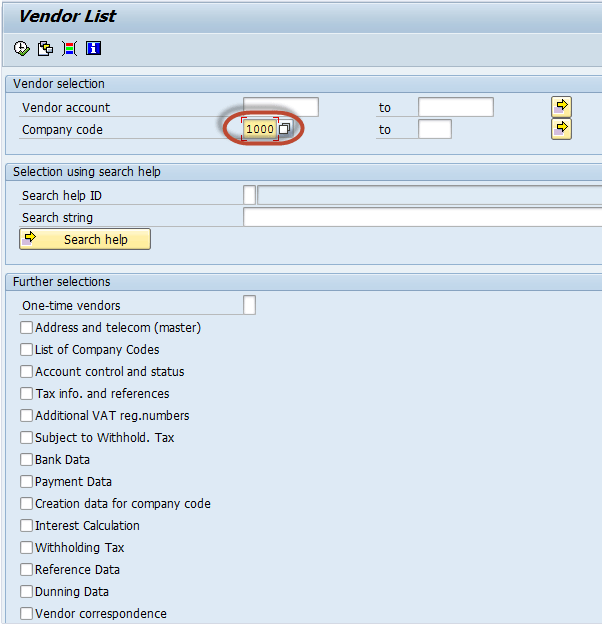Select the Withholding Tax checkbox

pyautogui.click(x=27, y=548)
